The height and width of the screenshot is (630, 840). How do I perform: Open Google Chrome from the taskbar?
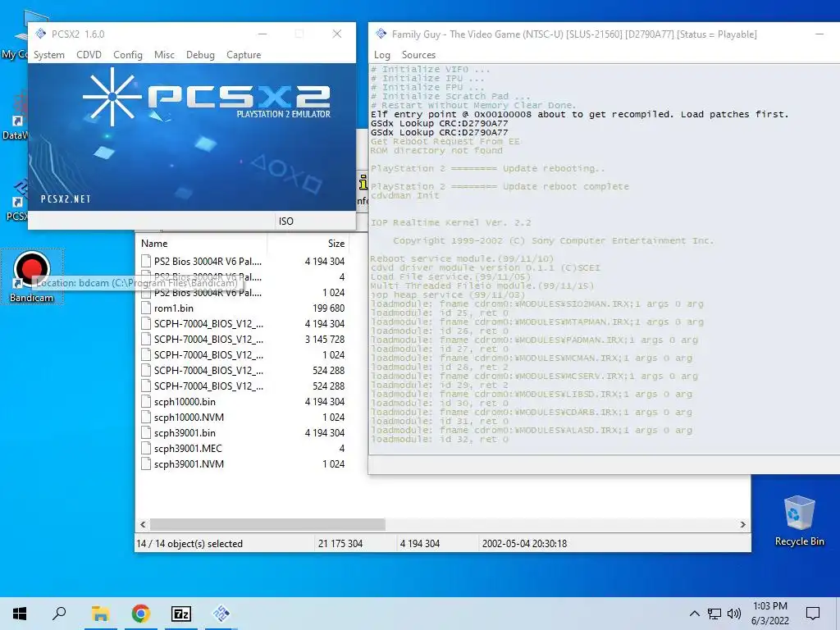[x=140, y=614]
